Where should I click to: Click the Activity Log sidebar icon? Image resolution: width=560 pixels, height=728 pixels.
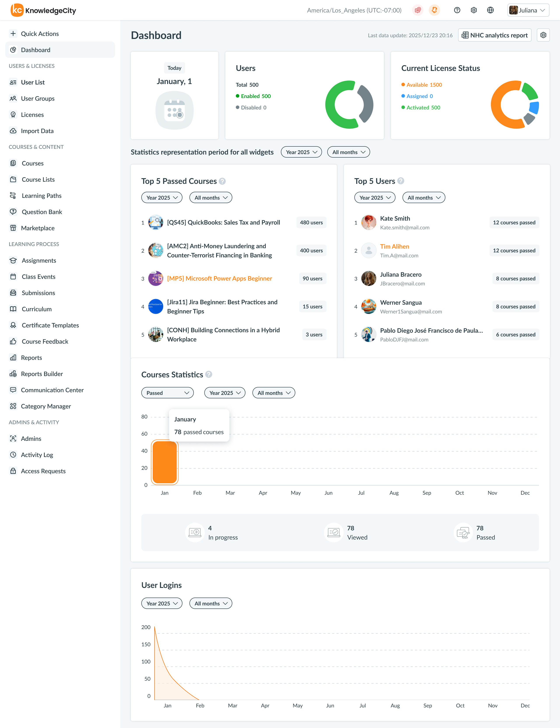(13, 455)
